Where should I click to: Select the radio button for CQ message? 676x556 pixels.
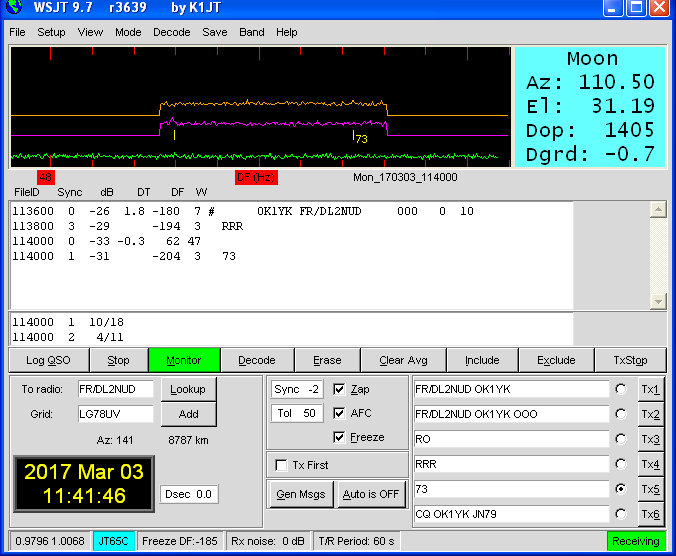coord(620,514)
